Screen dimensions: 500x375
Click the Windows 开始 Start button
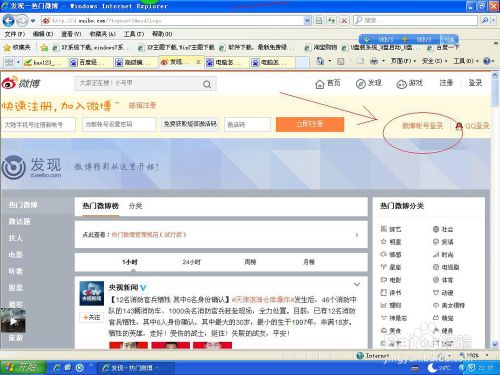click(23, 367)
